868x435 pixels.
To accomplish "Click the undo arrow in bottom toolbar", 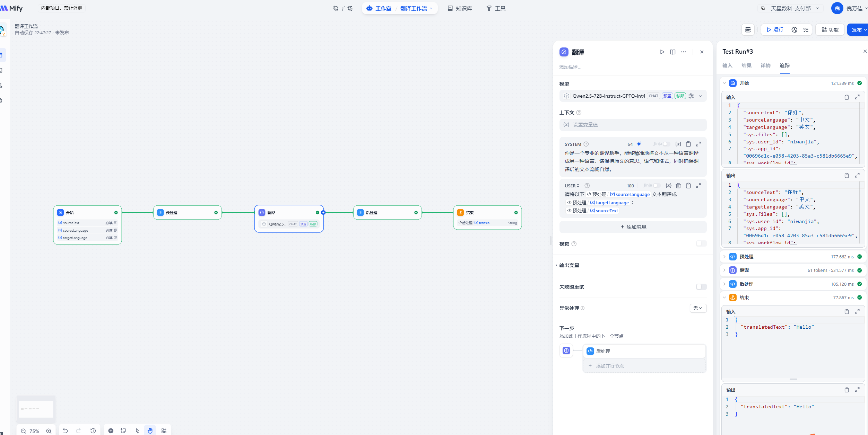I will tap(65, 431).
